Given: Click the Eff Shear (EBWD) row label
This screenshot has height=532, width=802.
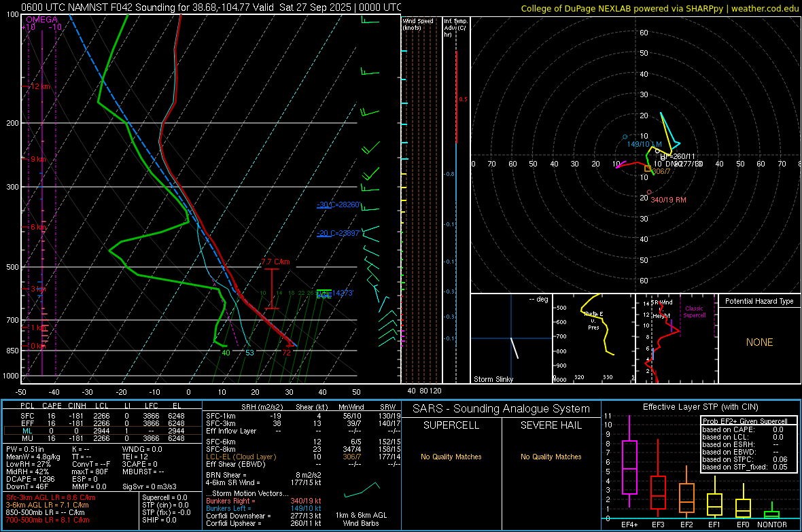Looking at the screenshot, I should [x=236, y=465].
